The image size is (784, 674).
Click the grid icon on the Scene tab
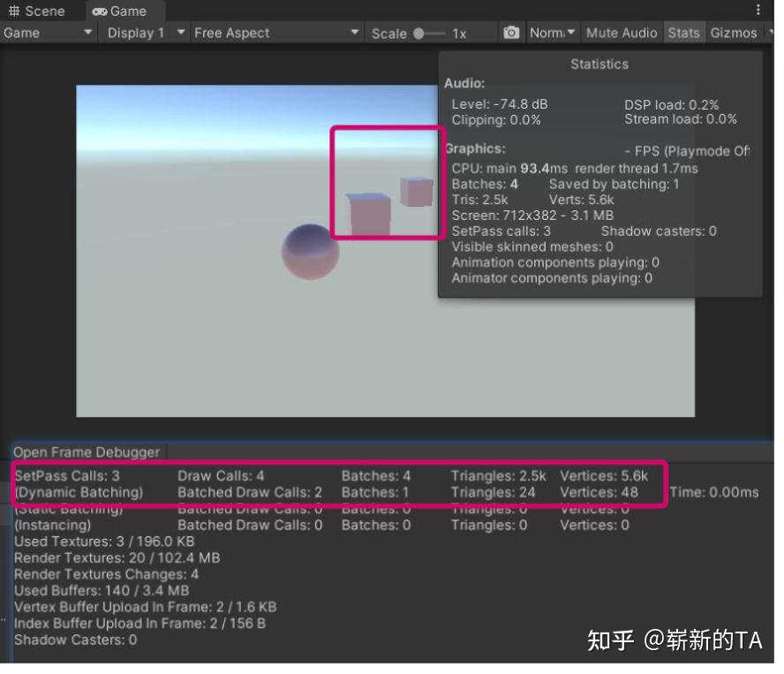15,11
